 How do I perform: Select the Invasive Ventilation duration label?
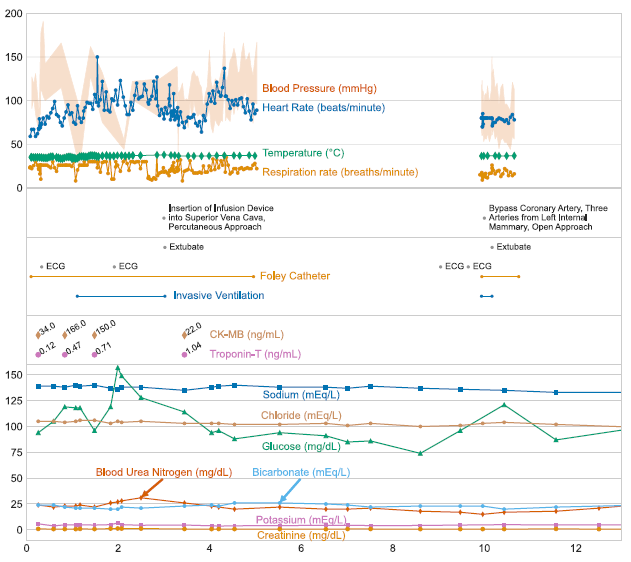coord(219,296)
